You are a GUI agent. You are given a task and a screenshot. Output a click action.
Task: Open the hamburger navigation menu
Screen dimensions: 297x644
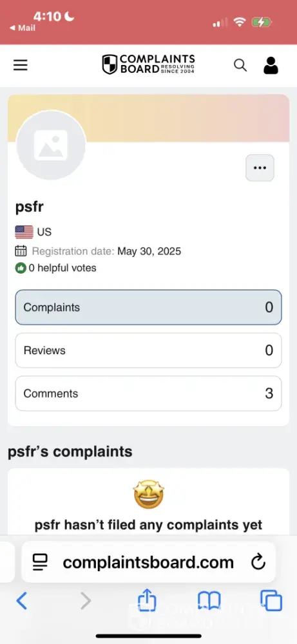20,65
